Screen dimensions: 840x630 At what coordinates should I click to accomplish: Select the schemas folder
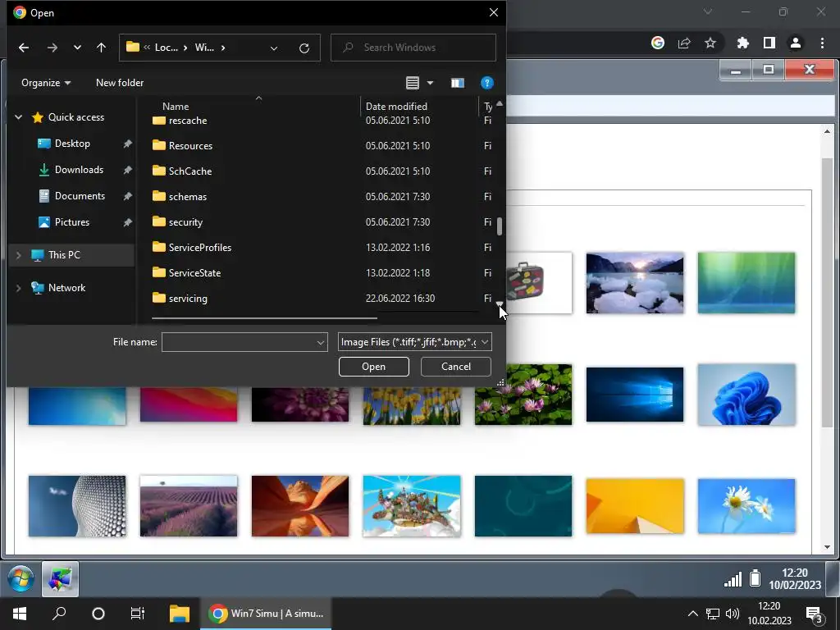pyautogui.click(x=188, y=197)
